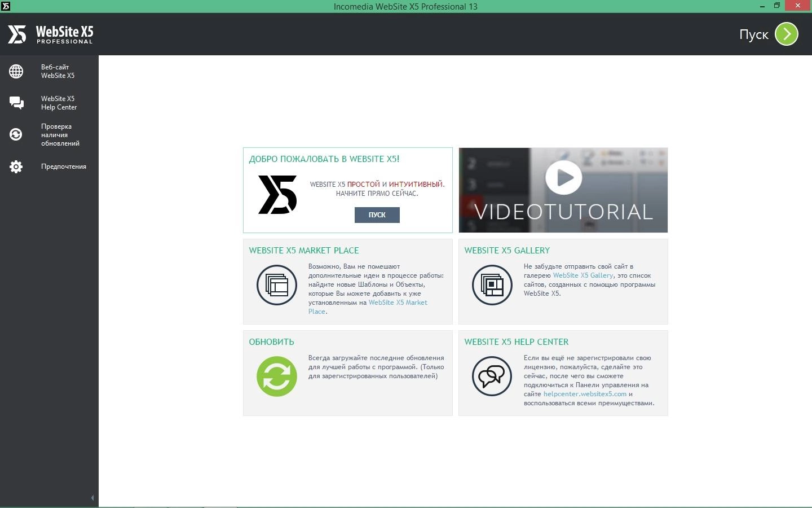Click the Help Center speech bubbles icon in card
Image resolution: width=812 pixels, height=508 pixels.
coord(492,376)
